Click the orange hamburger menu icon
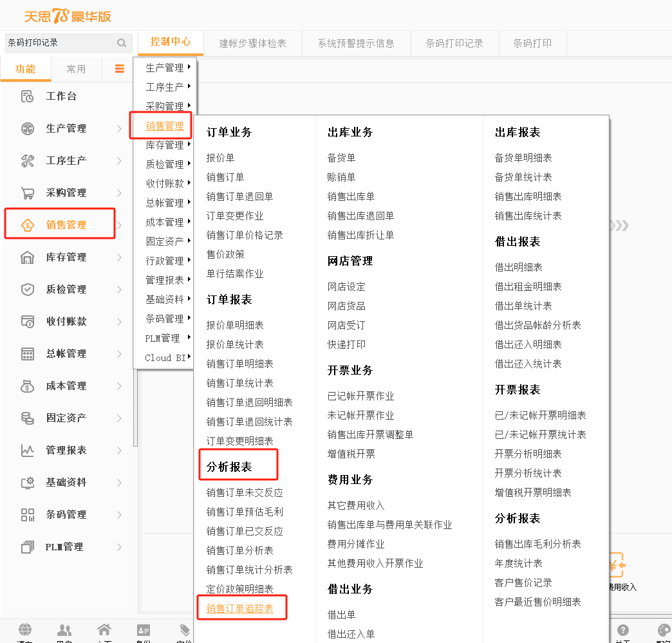 (120, 69)
